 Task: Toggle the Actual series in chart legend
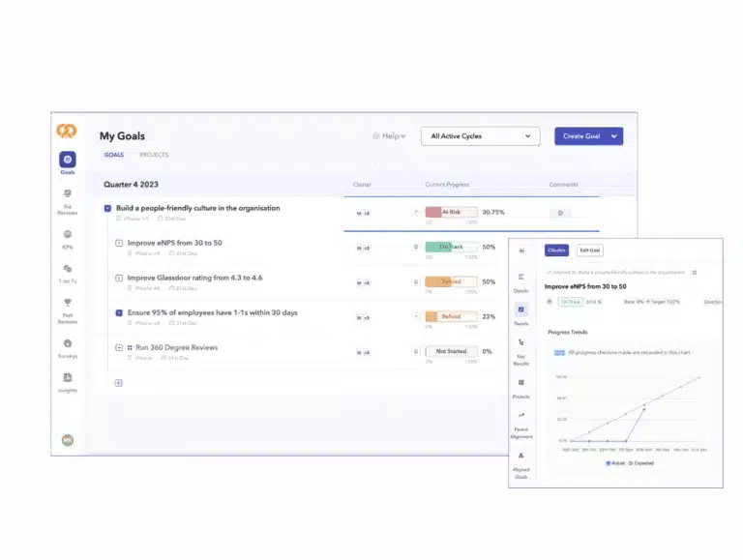(615, 463)
